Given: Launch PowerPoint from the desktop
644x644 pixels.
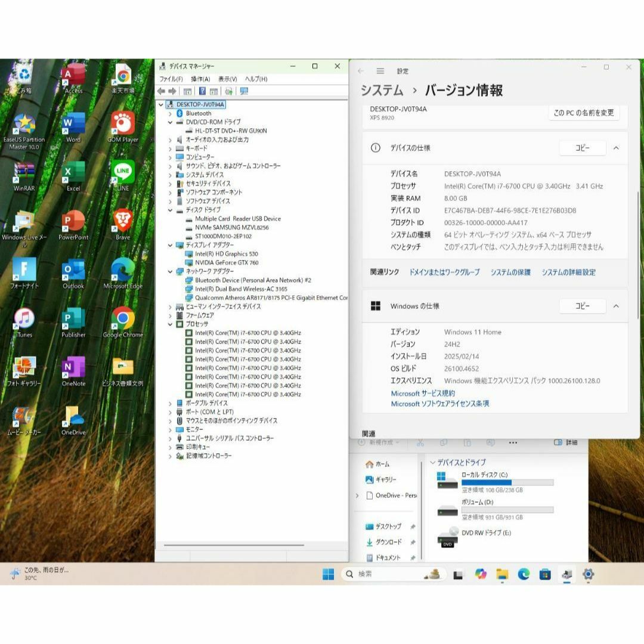Looking at the screenshot, I should point(73,225).
